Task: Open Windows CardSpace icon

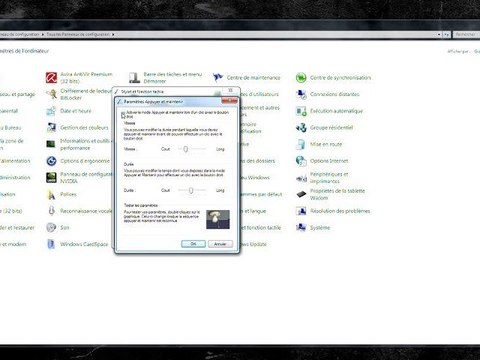Action: [51, 244]
